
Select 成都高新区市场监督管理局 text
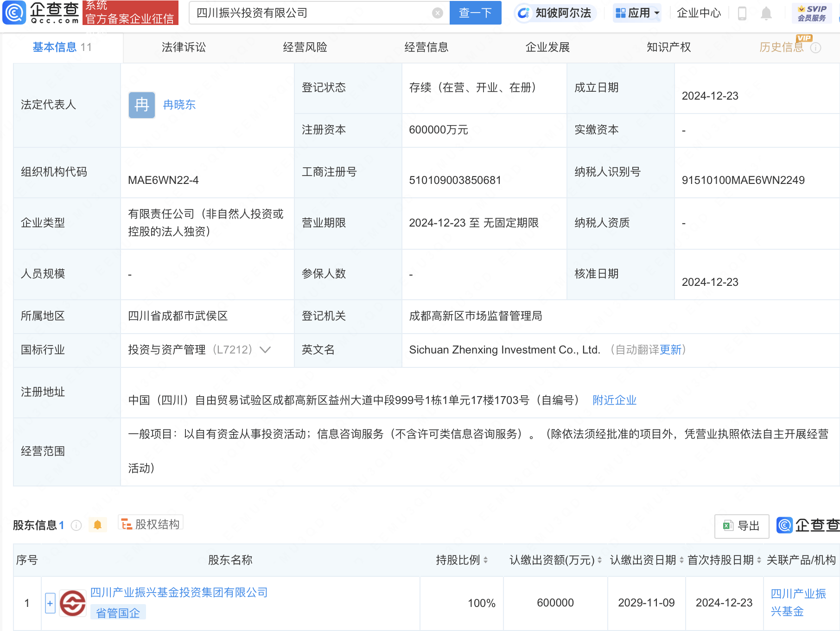tap(476, 316)
